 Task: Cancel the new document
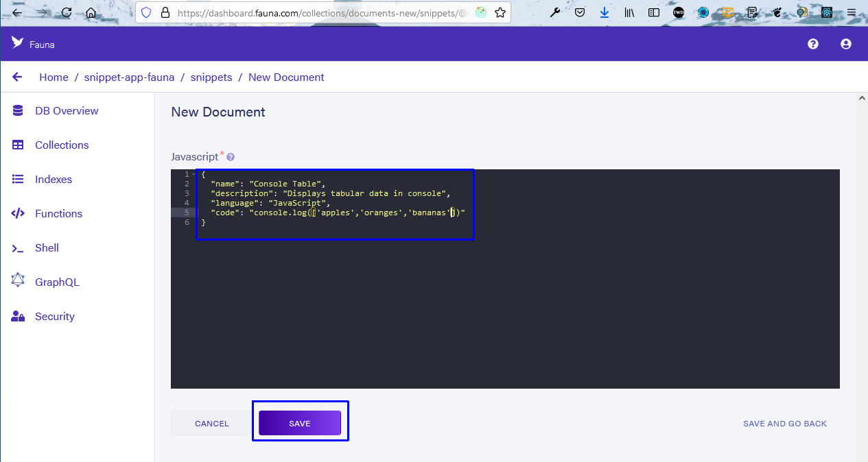pyautogui.click(x=212, y=424)
